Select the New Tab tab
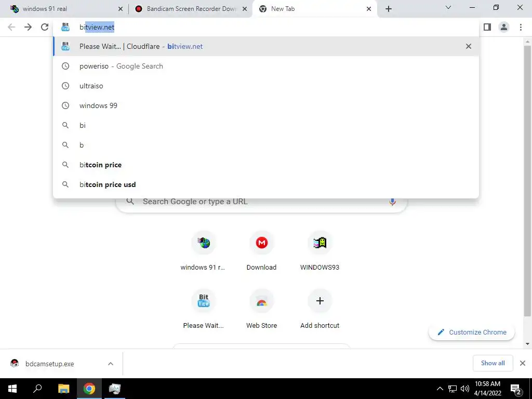The height and width of the screenshot is (399, 532). tap(315, 9)
